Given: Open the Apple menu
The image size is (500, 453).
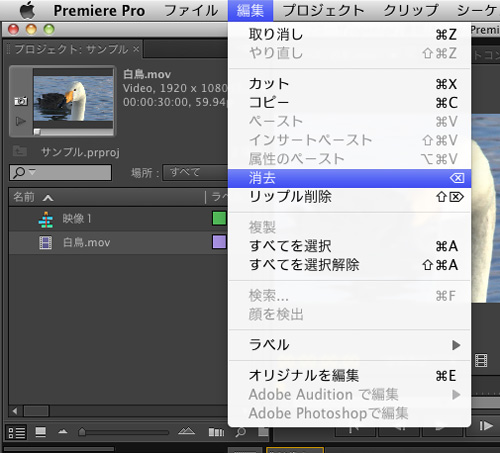Looking at the screenshot, I should 27,10.
